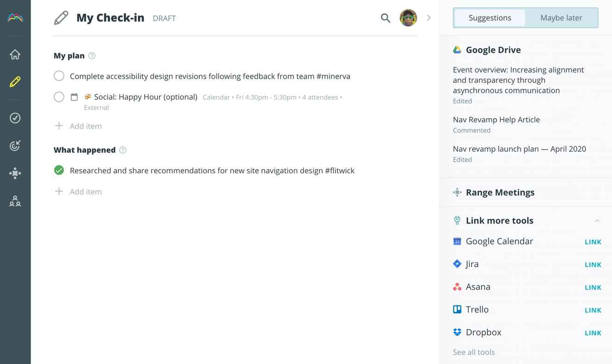Uncheck the Researched recommendations item
Image resolution: width=612 pixels, height=364 pixels.
point(59,170)
